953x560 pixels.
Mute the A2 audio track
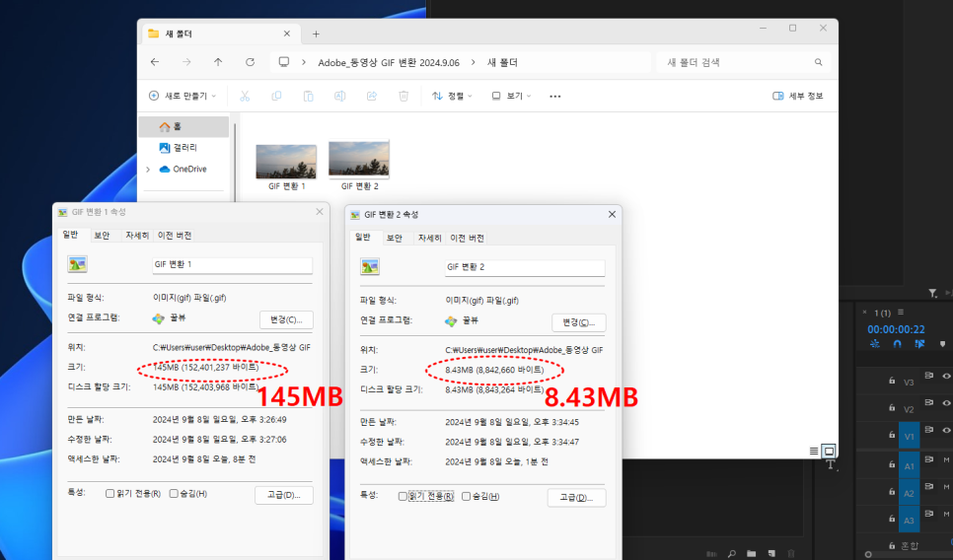946,487
